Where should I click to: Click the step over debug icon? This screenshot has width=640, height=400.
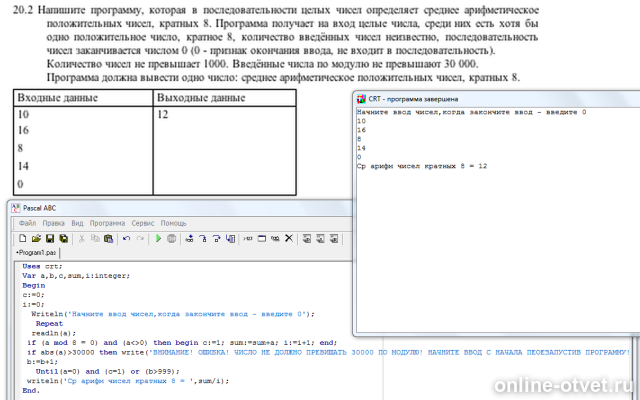pyautogui.click(x=203, y=238)
